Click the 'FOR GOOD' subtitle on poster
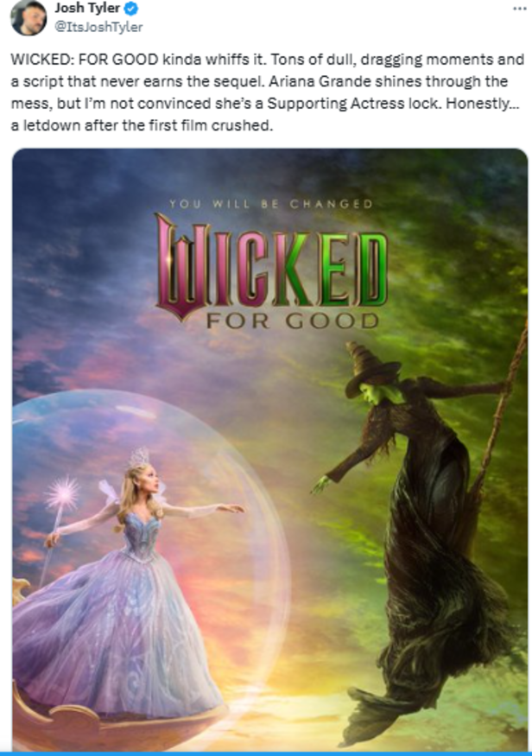The image size is (532, 756). [x=293, y=321]
